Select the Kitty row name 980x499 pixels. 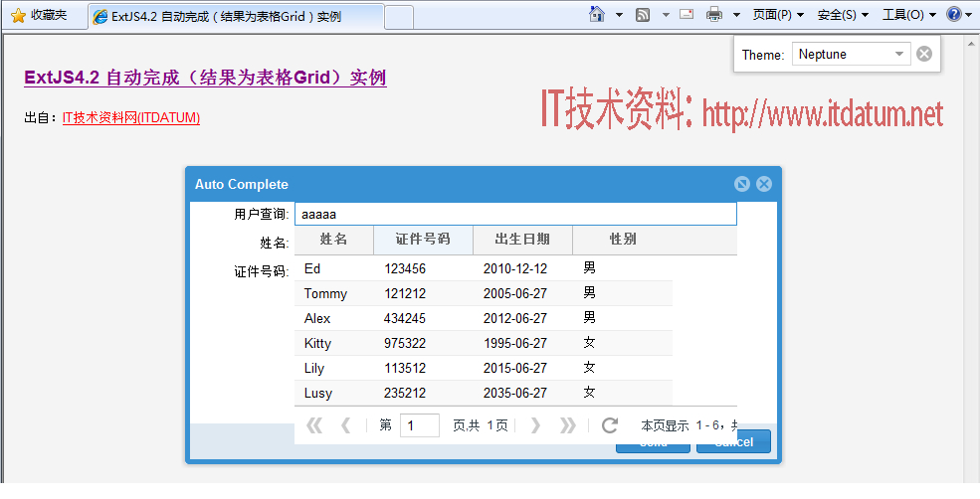[317, 344]
